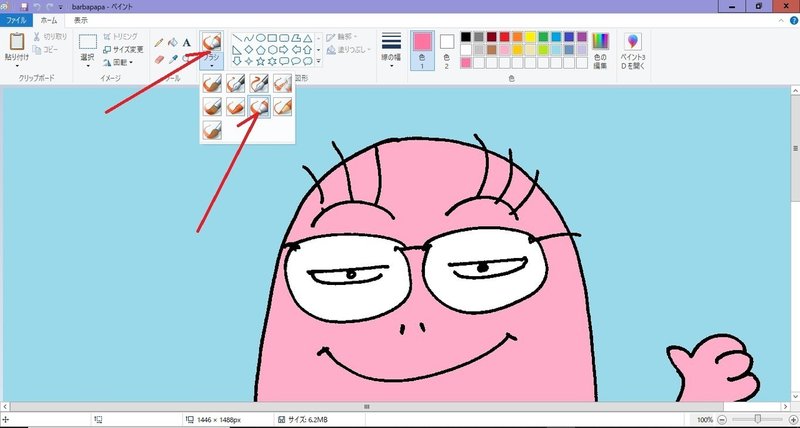
Task: Select the Fill with color bucket tool
Action: pyautogui.click(x=173, y=43)
